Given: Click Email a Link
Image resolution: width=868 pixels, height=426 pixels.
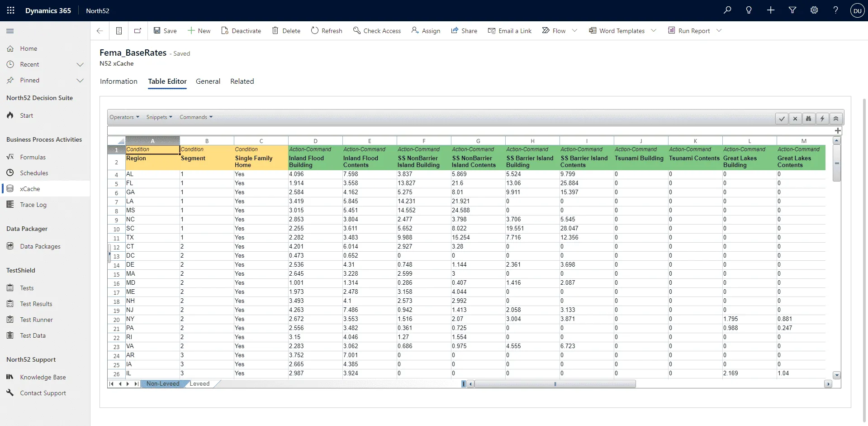Looking at the screenshot, I should coord(510,31).
